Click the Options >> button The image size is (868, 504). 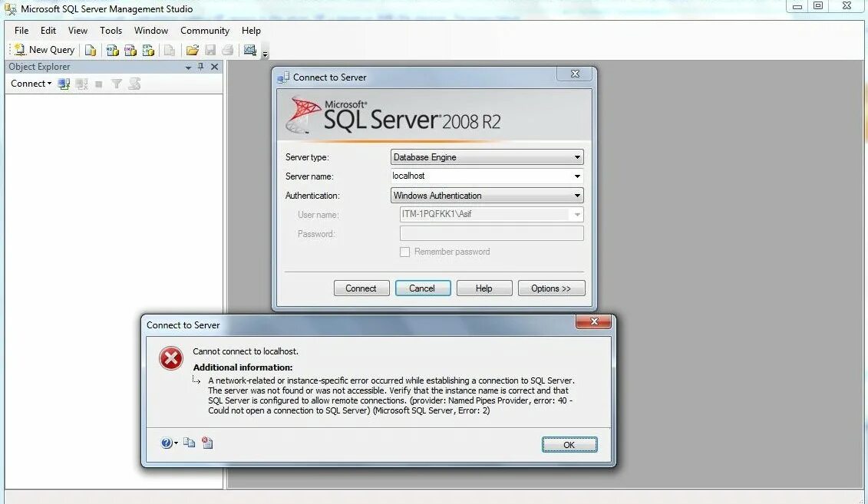click(x=551, y=288)
